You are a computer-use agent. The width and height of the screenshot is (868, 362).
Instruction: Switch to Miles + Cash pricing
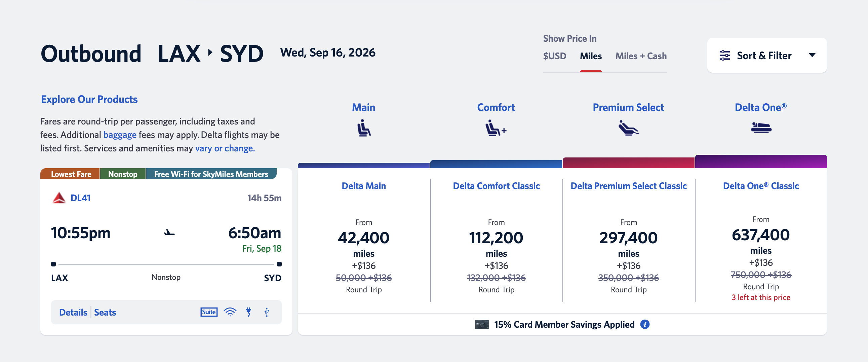coord(641,56)
